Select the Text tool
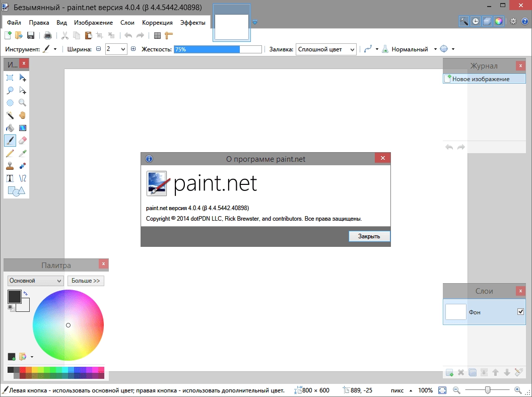 coord(10,178)
